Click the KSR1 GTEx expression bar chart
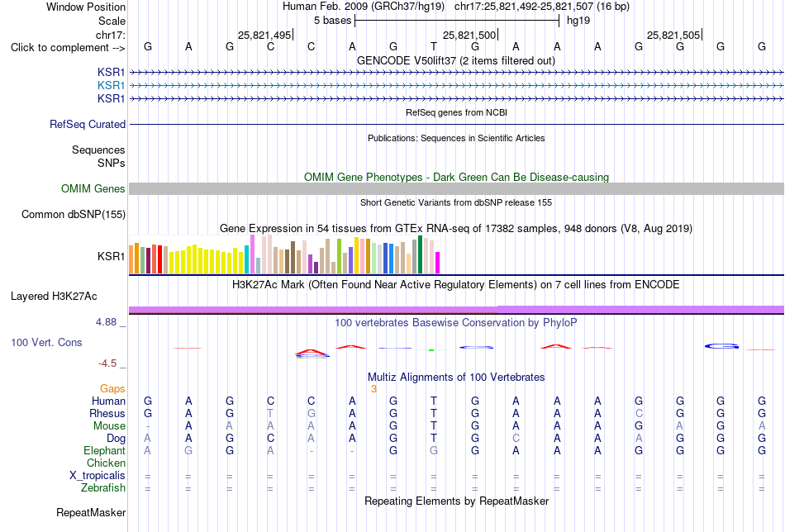The height and width of the screenshot is (532, 785). coord(284,254)
